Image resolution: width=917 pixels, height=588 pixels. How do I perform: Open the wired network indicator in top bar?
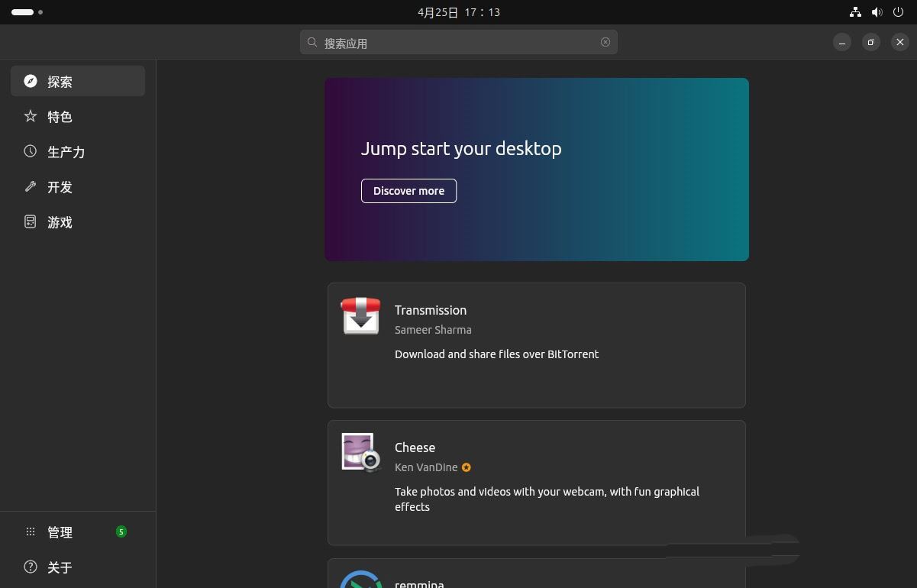855,11
